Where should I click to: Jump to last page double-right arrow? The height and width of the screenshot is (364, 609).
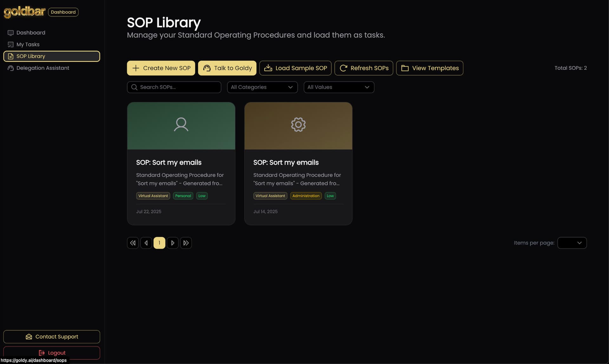(x=186, y=243)
